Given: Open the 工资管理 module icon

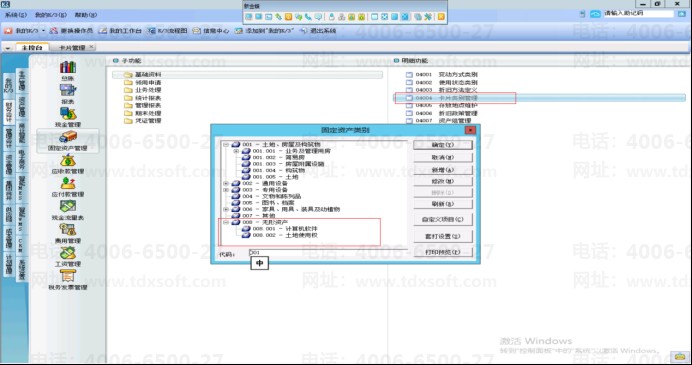Looking at the screenshot, I should (68, 252).
